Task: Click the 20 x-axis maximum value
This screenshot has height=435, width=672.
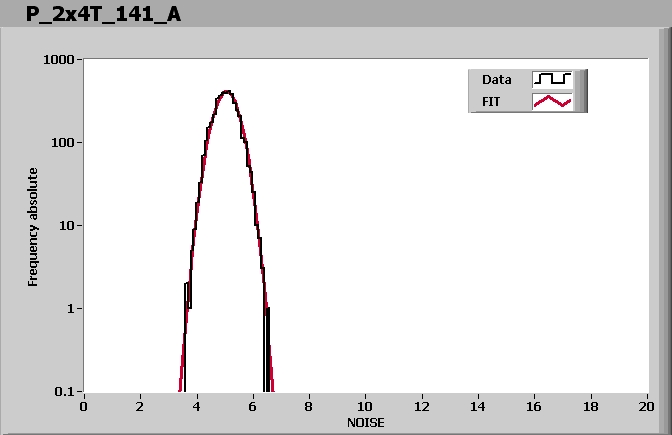Action: click(647, 406)
